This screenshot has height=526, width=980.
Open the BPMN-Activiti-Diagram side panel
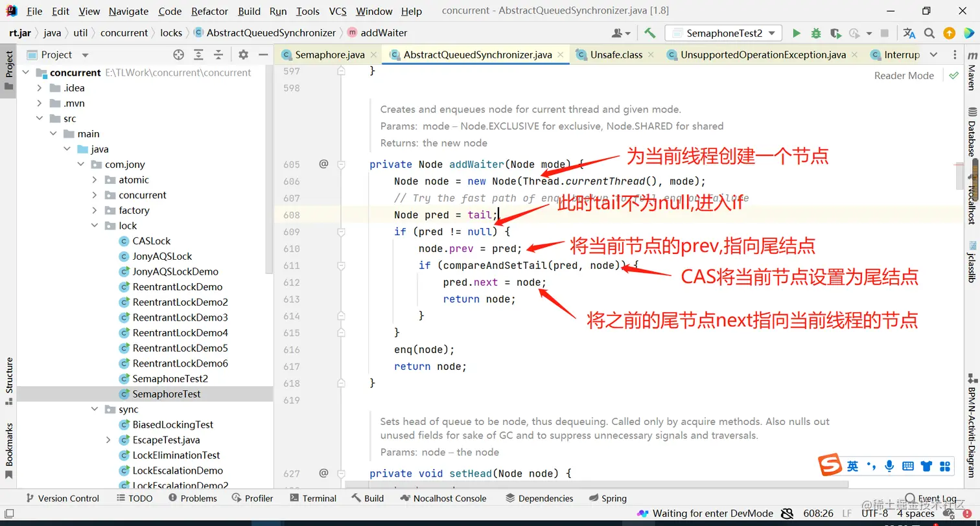(x=972, y=425)
